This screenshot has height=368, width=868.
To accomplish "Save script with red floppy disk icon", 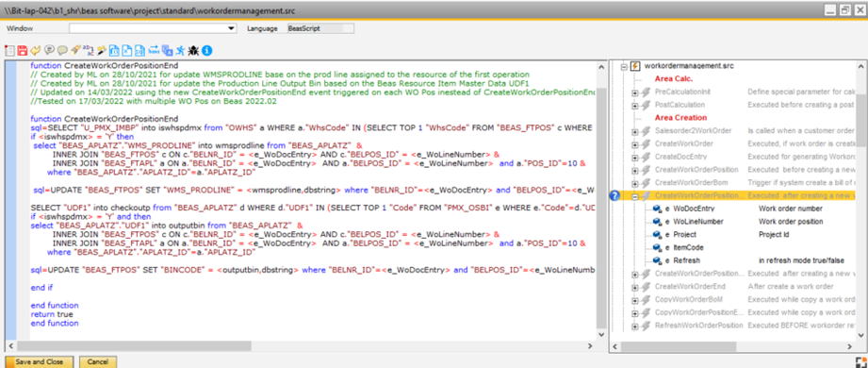I will tap(23, 51).
